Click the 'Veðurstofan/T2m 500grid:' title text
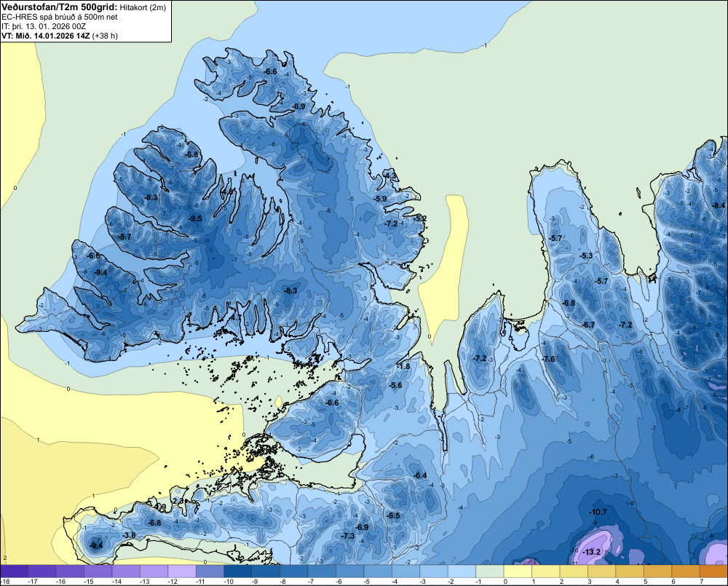The image size is (728, 586). [x=60, y=7]
